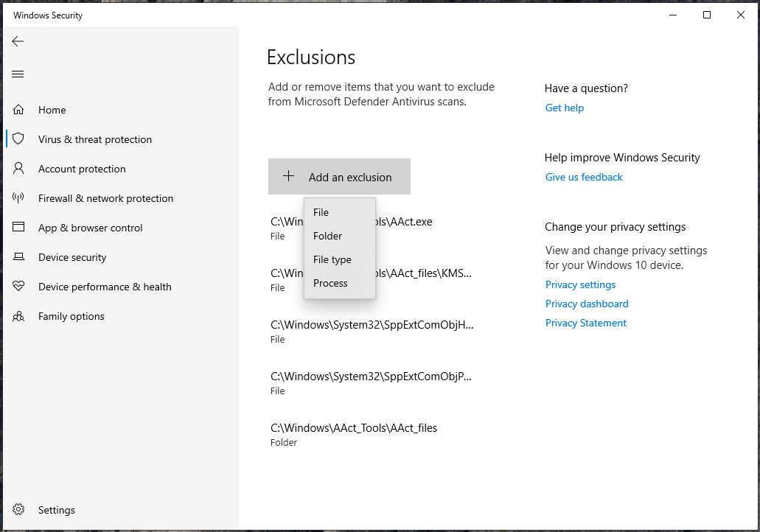Choose File from the exclusion menu

point(321,212)
